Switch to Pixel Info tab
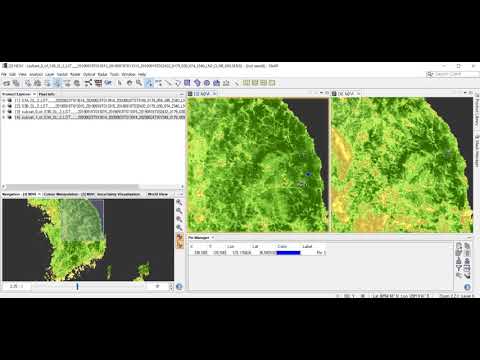Image resolution: width=480 pixels, height=360 pixels. pyautogui.click(x=47, y=94)
